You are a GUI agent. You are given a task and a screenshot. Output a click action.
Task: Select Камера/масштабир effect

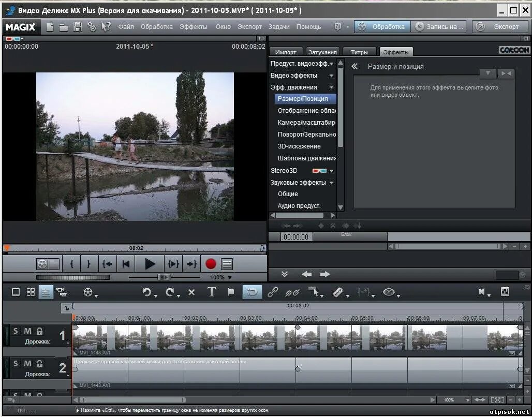click(306, 123)
